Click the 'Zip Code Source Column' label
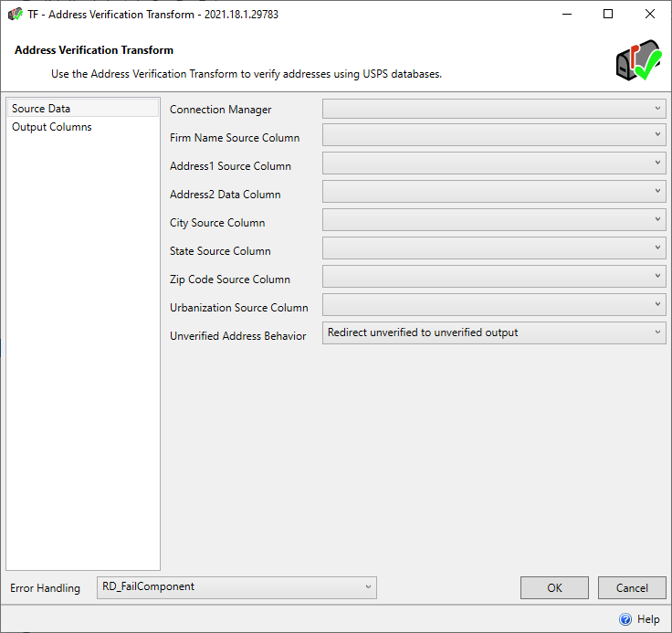672x633 pixels. point(230,280)
